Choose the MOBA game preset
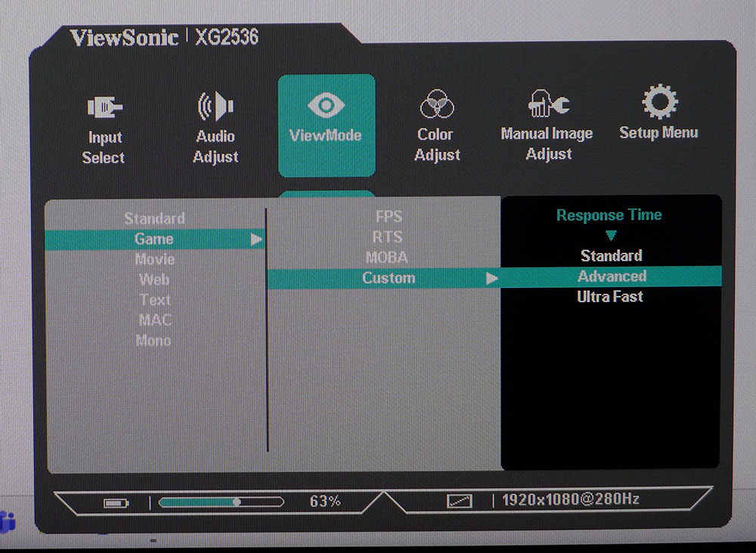The height and width of the screenshot is (553, 756). tap(386, 257)
